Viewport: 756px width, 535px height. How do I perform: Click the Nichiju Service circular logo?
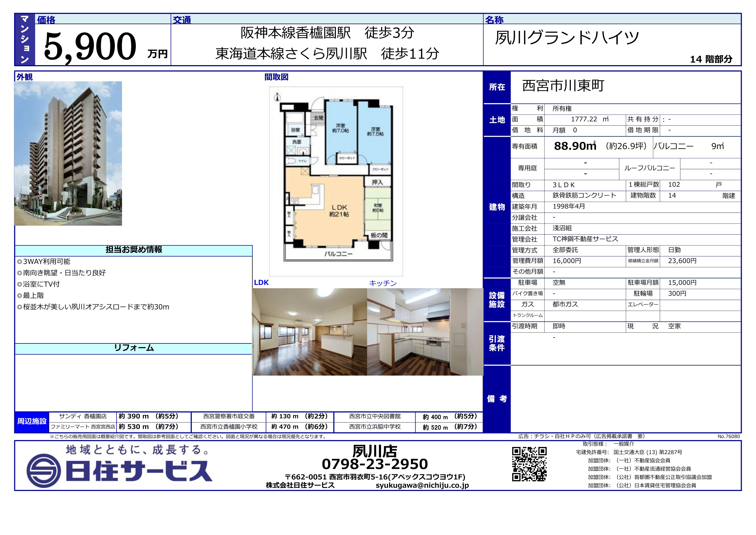pos(44,471)
